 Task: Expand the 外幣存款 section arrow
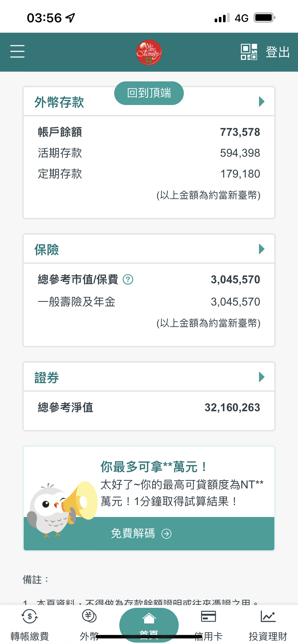262,102
